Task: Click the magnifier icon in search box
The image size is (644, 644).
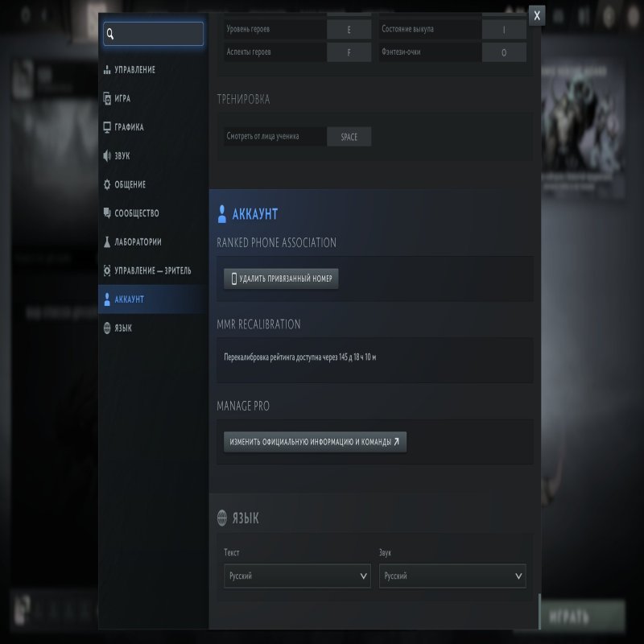Action: pyautogui.click(x=110, y=34)
